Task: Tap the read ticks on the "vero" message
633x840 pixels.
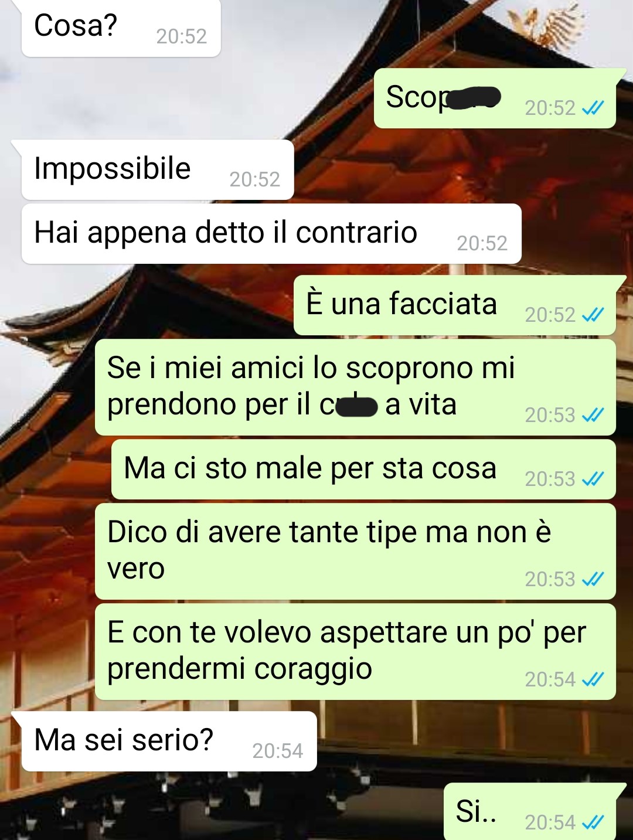Action: point(593,580)
